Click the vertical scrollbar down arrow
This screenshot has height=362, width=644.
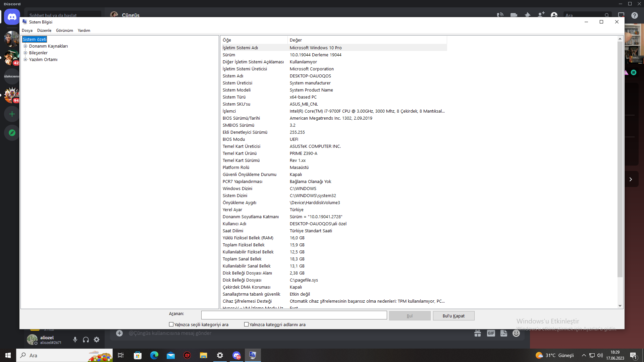tap(620, 305)
